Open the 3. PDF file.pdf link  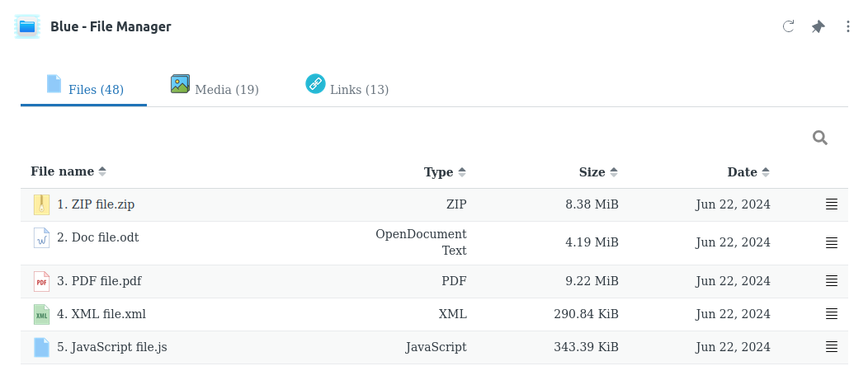[99, 281]
